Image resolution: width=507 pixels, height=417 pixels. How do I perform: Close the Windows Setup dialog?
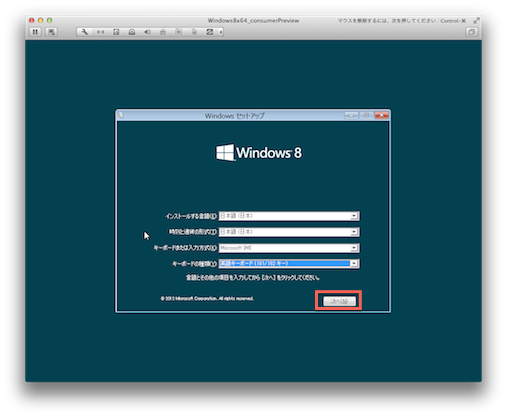(381, 115)
